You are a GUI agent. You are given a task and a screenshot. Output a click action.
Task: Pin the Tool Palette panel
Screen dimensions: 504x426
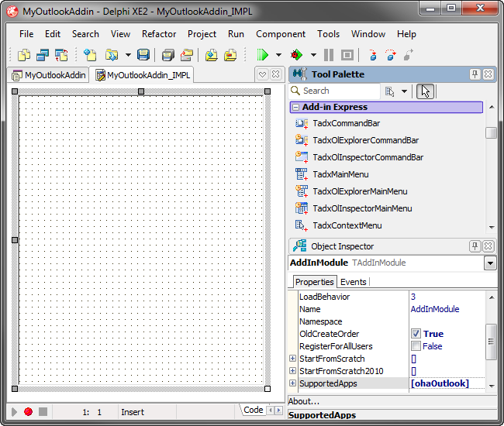click(x=475, y=74)
